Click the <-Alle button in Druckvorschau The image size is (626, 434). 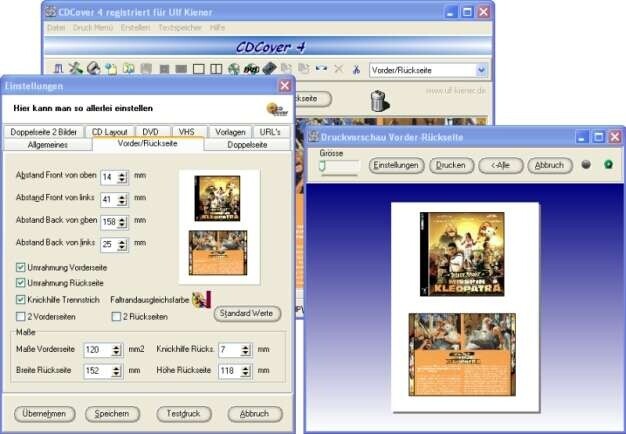coord(501,165)
